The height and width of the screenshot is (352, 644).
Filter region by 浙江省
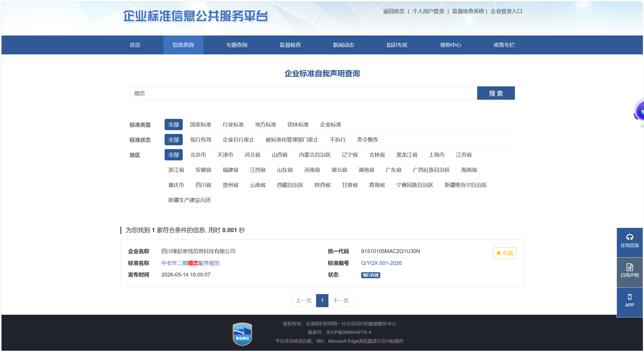pos(176,170)
